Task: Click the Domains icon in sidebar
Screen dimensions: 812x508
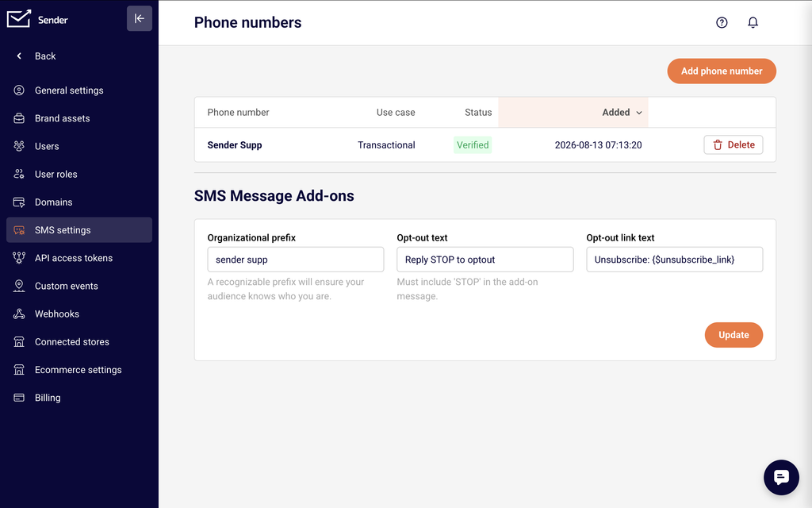Action: 19,202
